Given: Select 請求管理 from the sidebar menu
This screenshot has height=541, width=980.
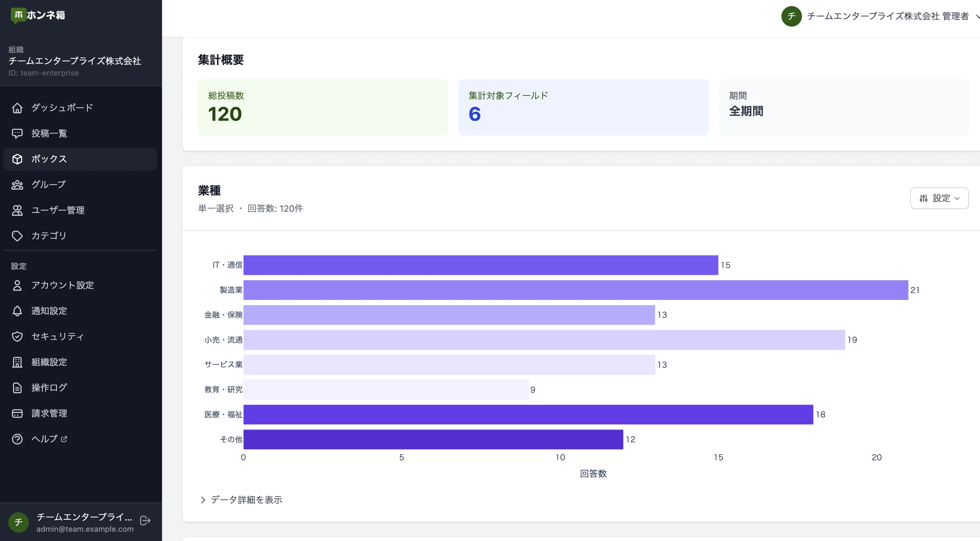Looking at the screenshot, I should [x=49, y=413].
